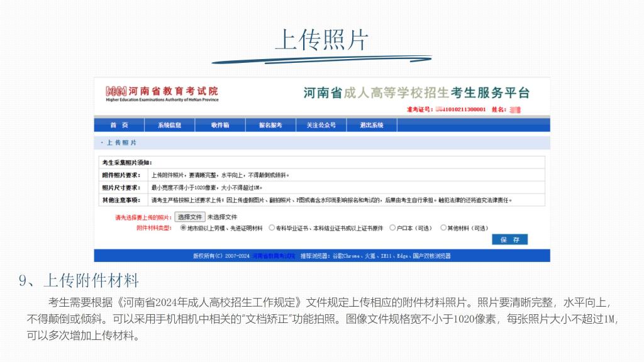Click the 考生服务平台 banner title
The height and width of the screenshot is (362, 644).
click(417, 93)
